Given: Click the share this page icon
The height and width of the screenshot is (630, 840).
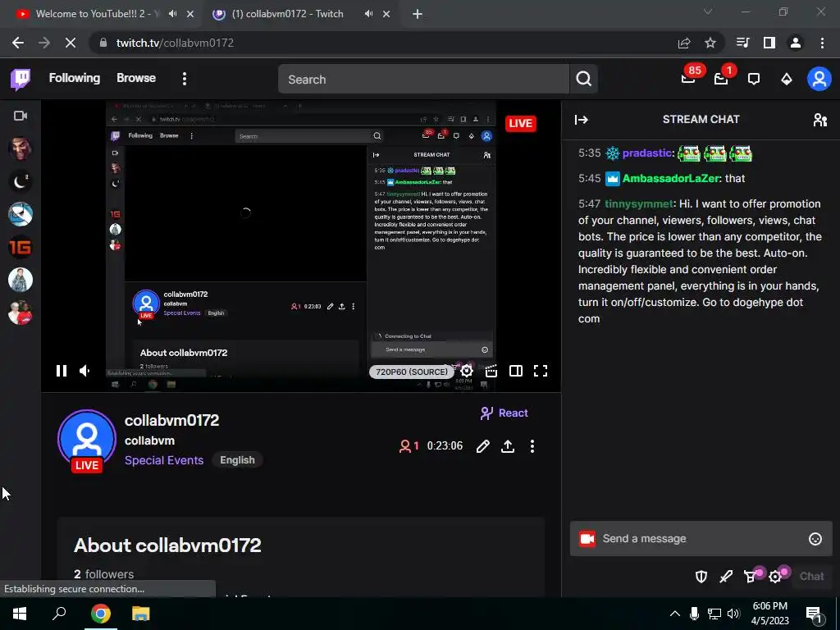Looking at the screenshot, I should 684,43.
